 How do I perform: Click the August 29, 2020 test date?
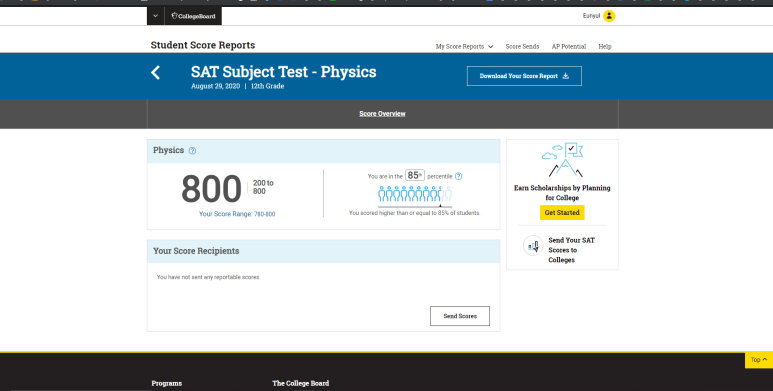click(215, 86)
